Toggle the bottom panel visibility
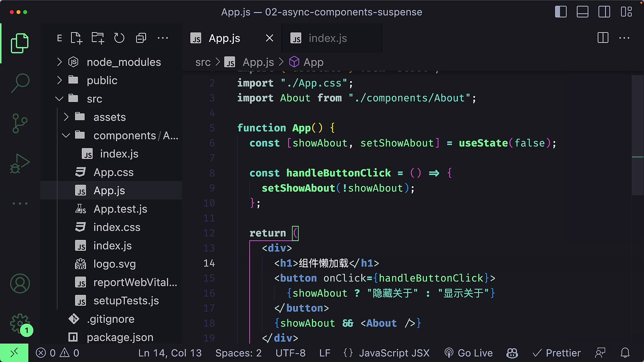Viewport: 644px width, 362px height. (x=582, y=12)
